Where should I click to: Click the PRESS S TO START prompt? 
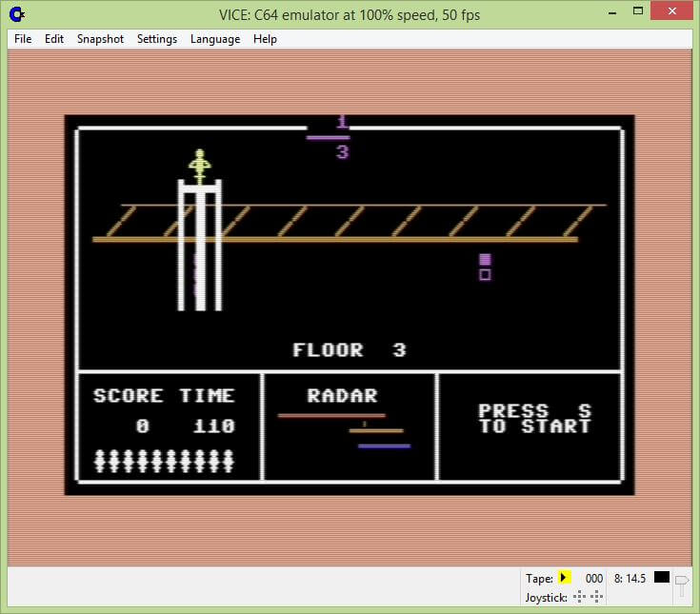[x=535, y=419]
